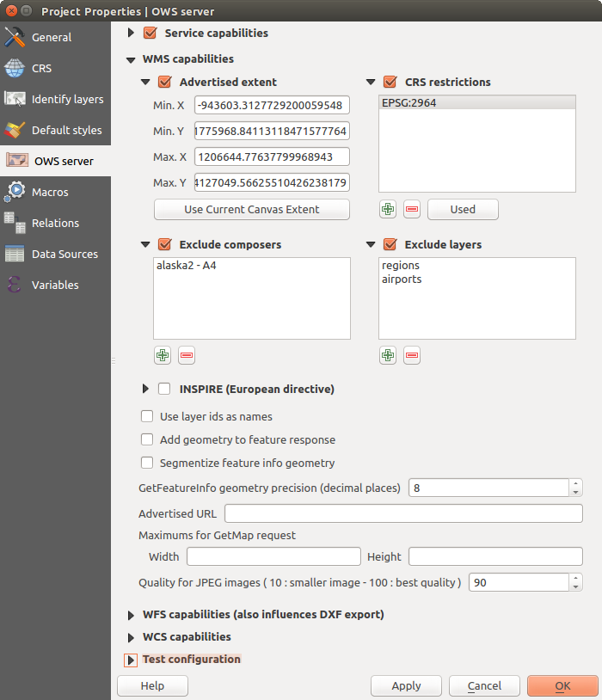
Task: Click the Advertised URL input field
Action: (403, 513)
